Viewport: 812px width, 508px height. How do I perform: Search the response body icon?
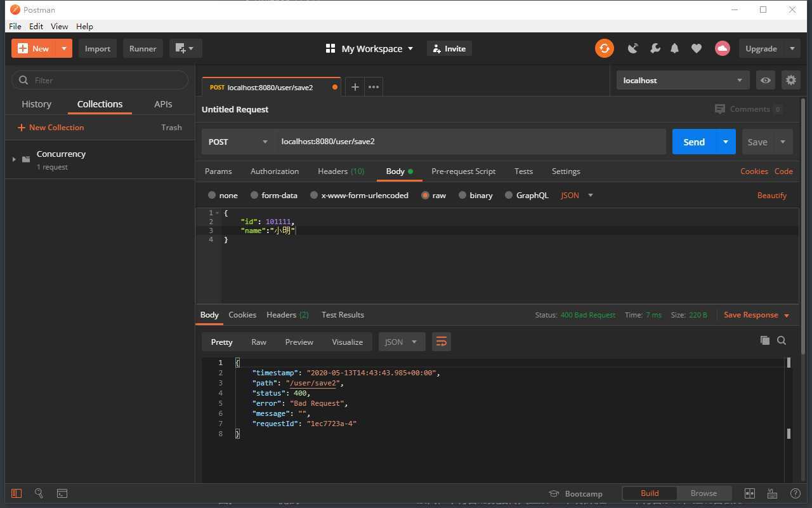[782, 340]
